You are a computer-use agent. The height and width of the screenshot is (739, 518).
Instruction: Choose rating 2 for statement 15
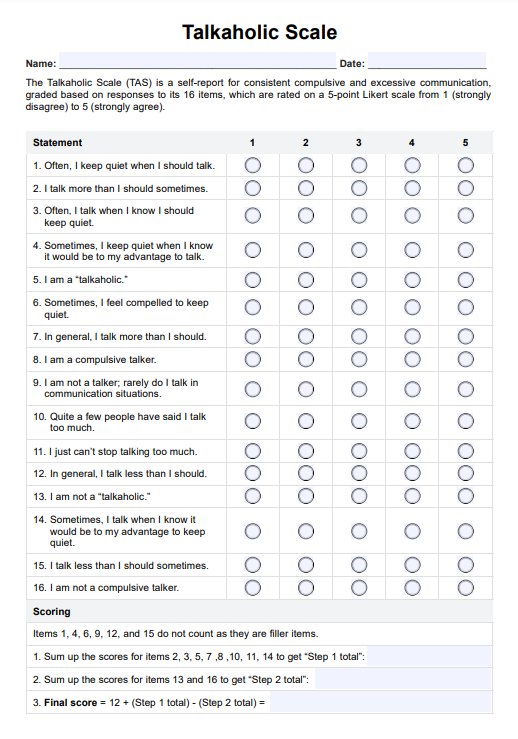306,565
